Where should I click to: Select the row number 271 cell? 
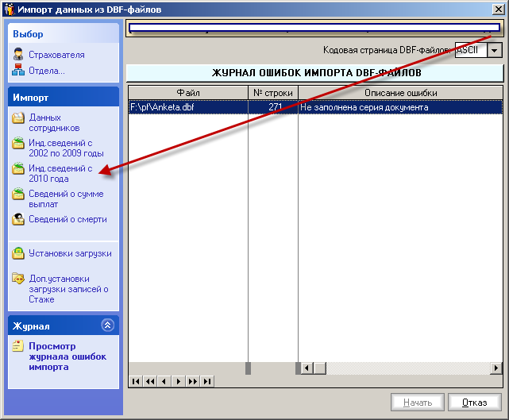[x=273, y=107]
